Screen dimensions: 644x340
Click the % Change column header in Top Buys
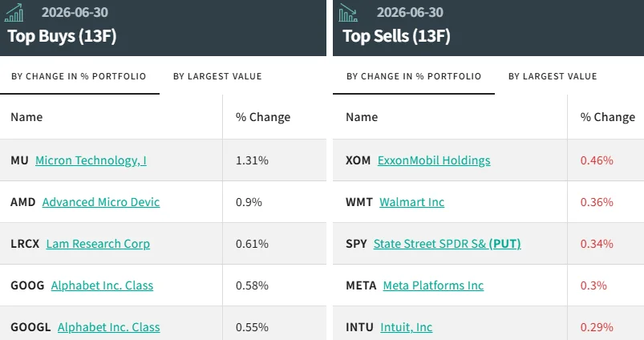pyautogui.click(x=263, y=117)
